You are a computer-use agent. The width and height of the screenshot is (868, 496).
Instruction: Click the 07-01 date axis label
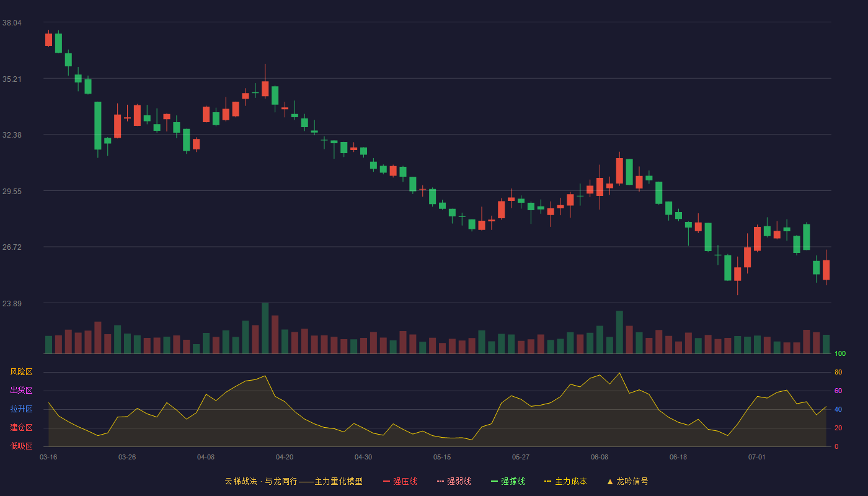[x=757, y=457]
